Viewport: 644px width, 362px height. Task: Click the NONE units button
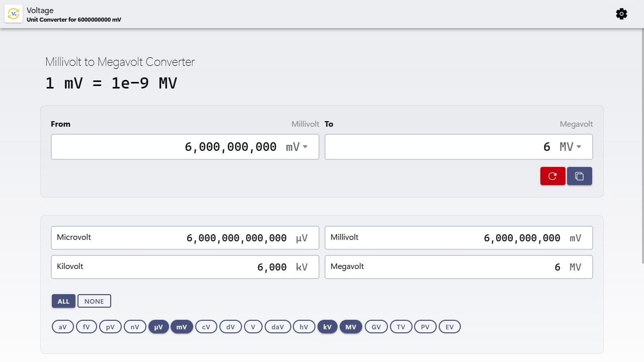pos(94,301)
